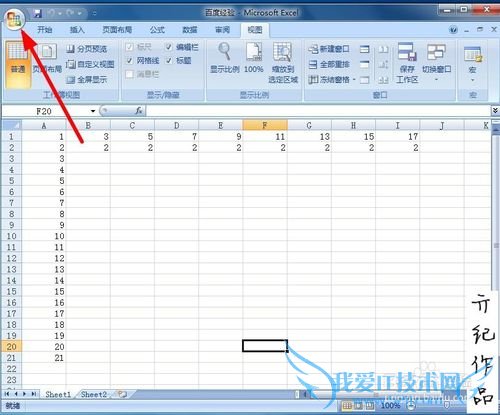Select row 20 header
Image resolution: width=500 pixels, height=415 pixels.
pyautogui.click(x=11, y=347)
